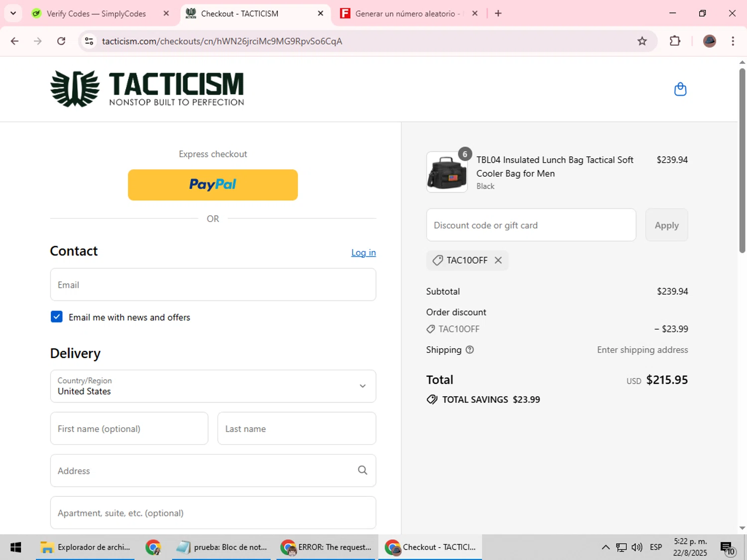Open the shopping bag cart icon
Image resolution: width=747 pixels, height=560 pixels.
click(x=680, y=89)
